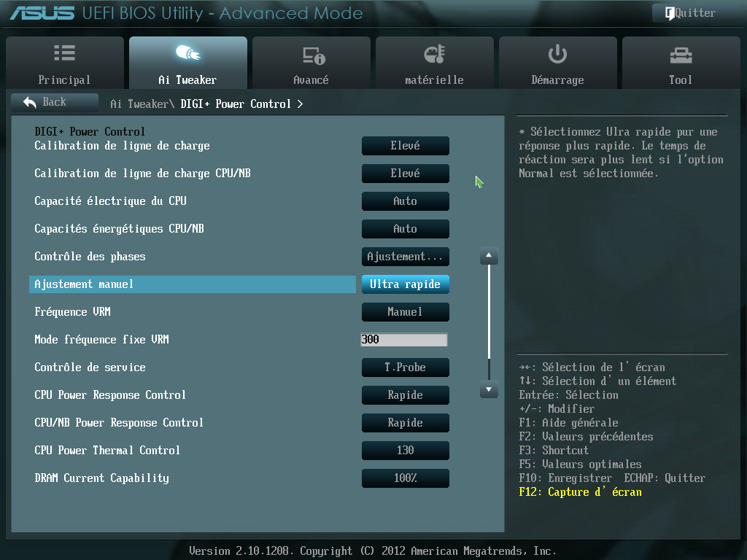Click the vertical scrollbar track

click(x=489, y=322)
